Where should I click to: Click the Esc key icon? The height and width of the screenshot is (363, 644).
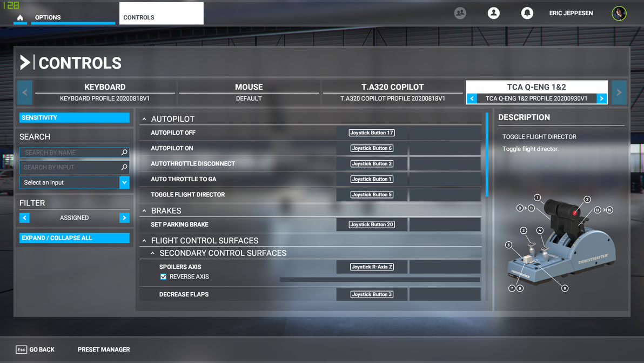tap(22, 349)
